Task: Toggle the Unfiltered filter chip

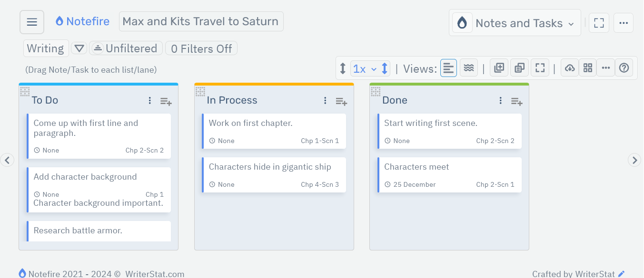Action: (125, 48)
